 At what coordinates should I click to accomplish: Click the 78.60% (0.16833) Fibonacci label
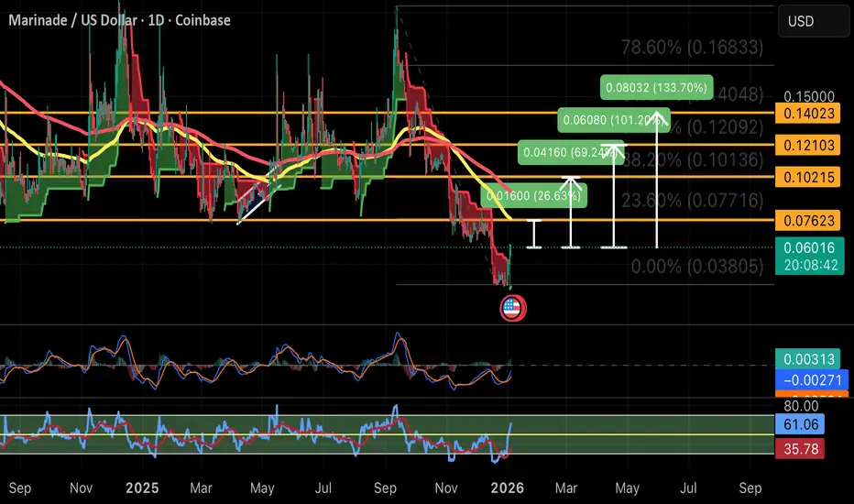[692, 48]
